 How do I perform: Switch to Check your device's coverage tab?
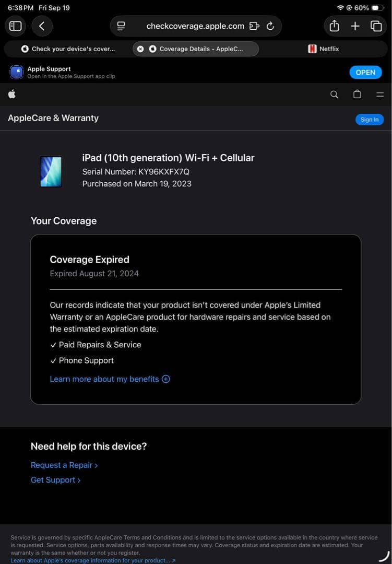coord(68,49)
